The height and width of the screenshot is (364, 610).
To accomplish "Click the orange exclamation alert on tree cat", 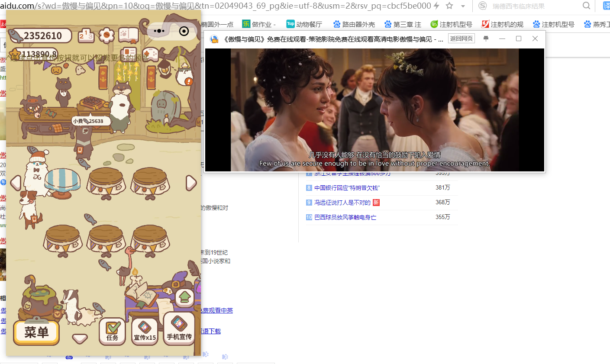I will (189, 81).
